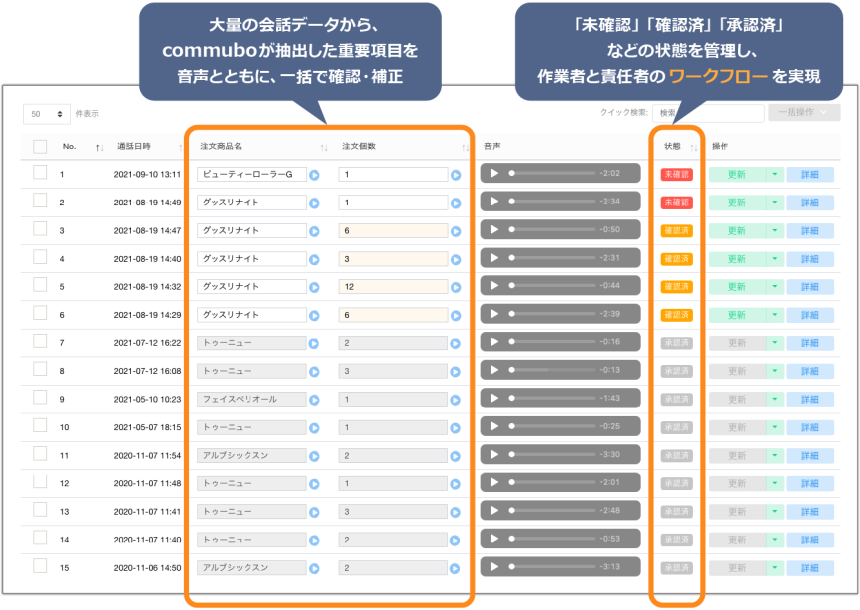Tick the checkbox for row 2
Viewport: 860px width, 610px height.
(40, 201)
